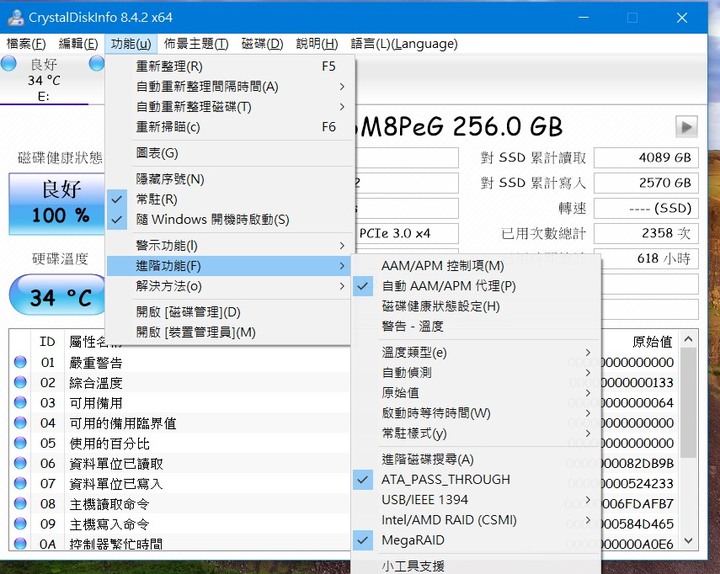Click the CrystalDiskInfo app icon in the title bar
720x574 pixels.
(x=16, y=17)
